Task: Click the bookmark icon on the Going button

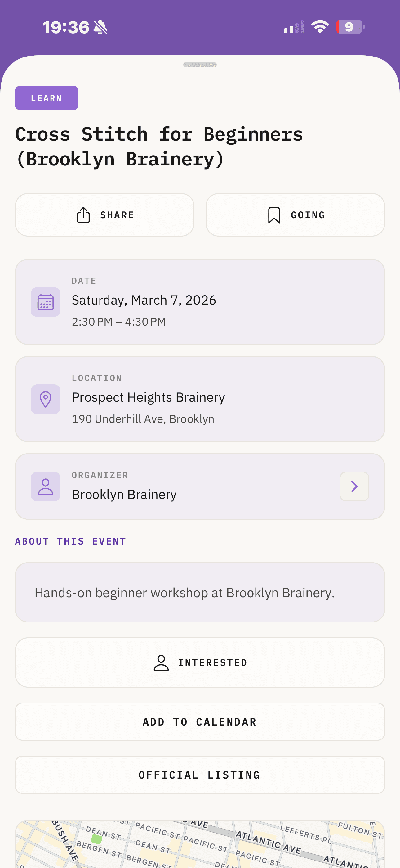Action: pyautogui.click(x=274, y=215)
